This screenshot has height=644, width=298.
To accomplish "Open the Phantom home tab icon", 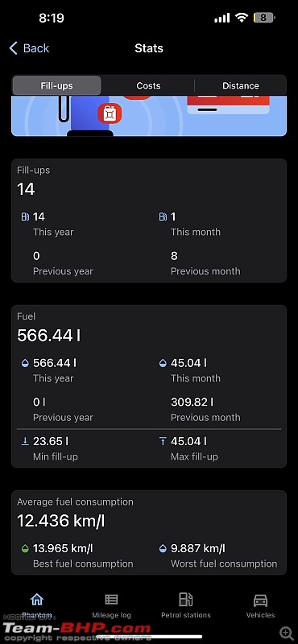I will pyautogui.click(x=37, y=599).
